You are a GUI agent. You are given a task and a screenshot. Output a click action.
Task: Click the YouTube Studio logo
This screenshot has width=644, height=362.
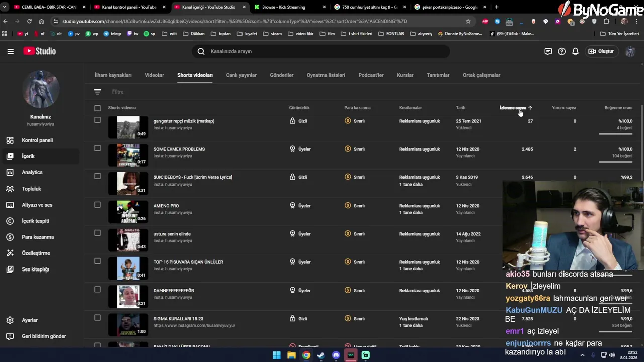pos(39,51)
